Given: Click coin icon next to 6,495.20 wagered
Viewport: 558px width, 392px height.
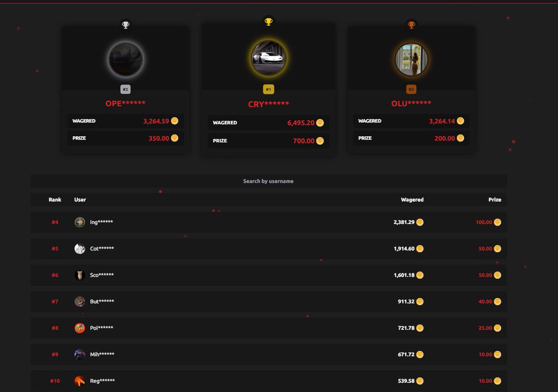Looking at the screenshot, I should tap(320, 123).
